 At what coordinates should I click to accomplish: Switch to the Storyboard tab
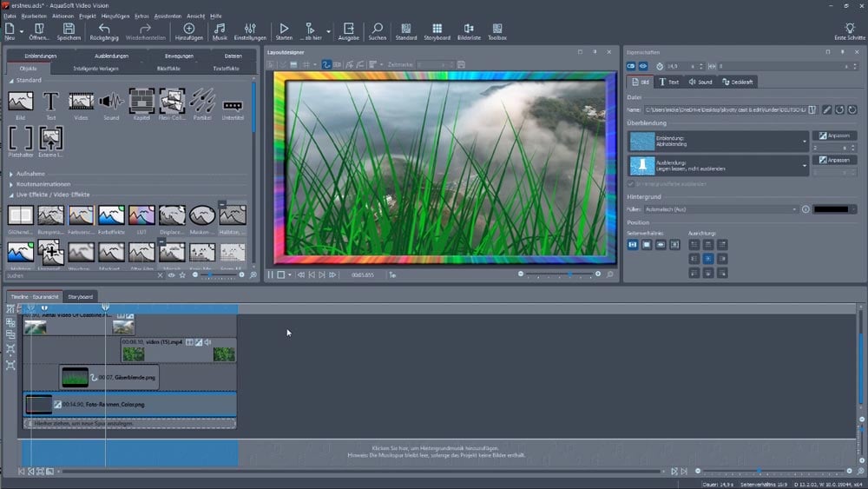point(80,296)
